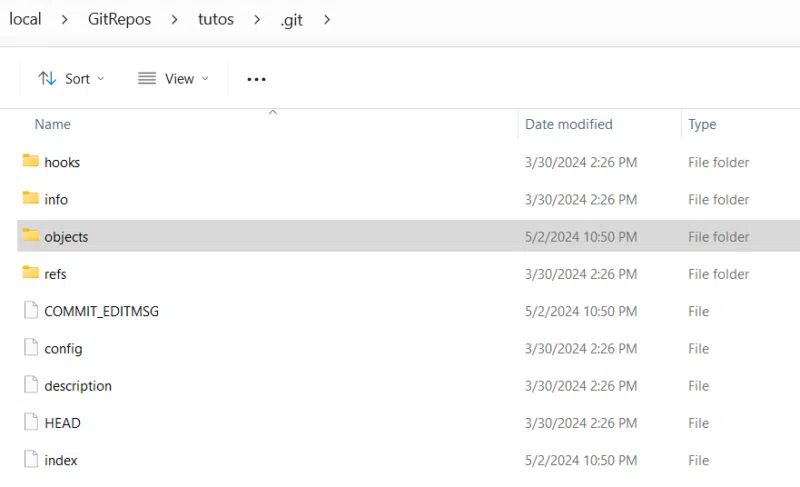Select the objects folder icon
800x487 pixels.
pyautogui.click(x=30, y=236)
